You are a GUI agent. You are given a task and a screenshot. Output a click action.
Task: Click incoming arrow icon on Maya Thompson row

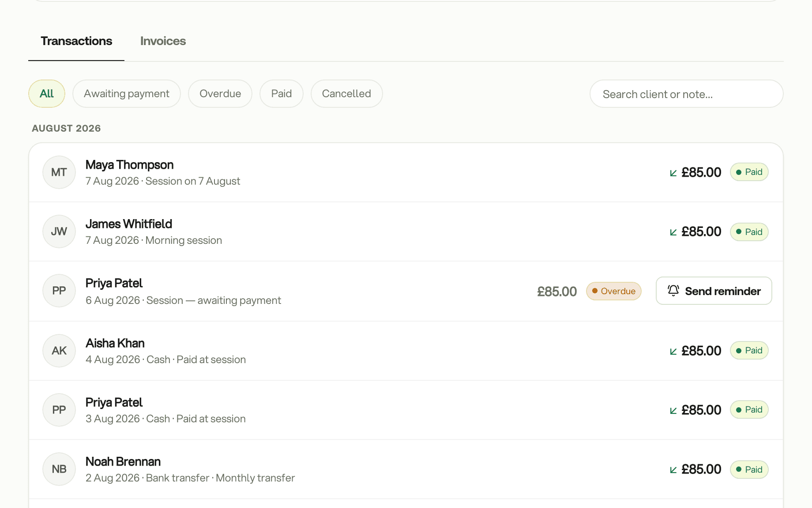[673, 173]
